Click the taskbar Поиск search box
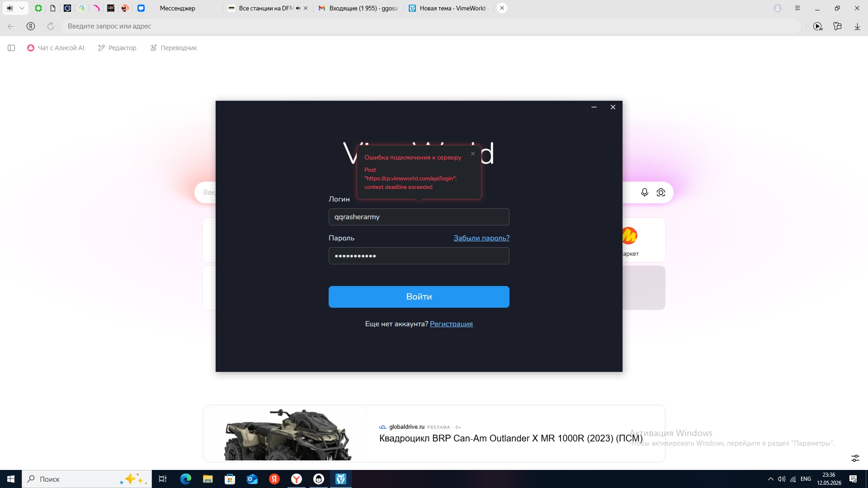This screenshot has width=868, height=488. pos(87,479)
